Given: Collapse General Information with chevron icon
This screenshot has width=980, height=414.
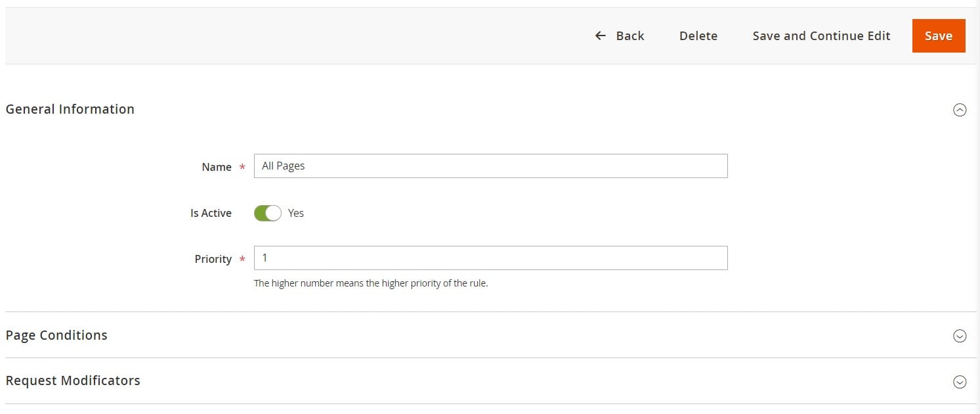Looking at the screenshot, I should (x=960, y=110).
